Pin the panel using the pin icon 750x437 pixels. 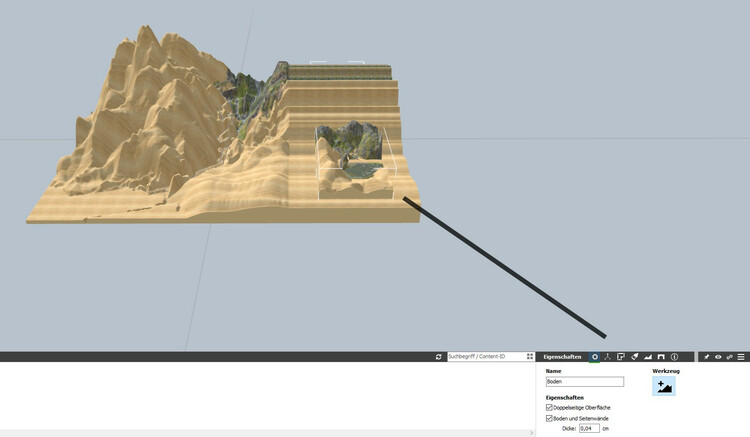click(x=706, y=357)
